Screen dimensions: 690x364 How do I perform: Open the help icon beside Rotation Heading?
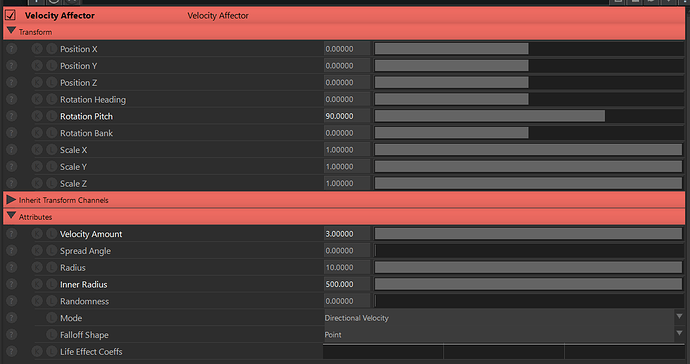(11, 99)
